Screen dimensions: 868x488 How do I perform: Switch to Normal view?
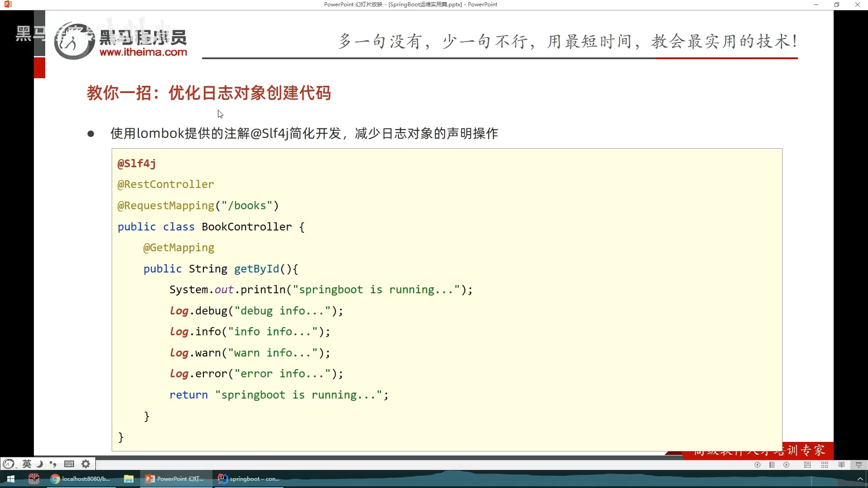(x=807, y=465)
